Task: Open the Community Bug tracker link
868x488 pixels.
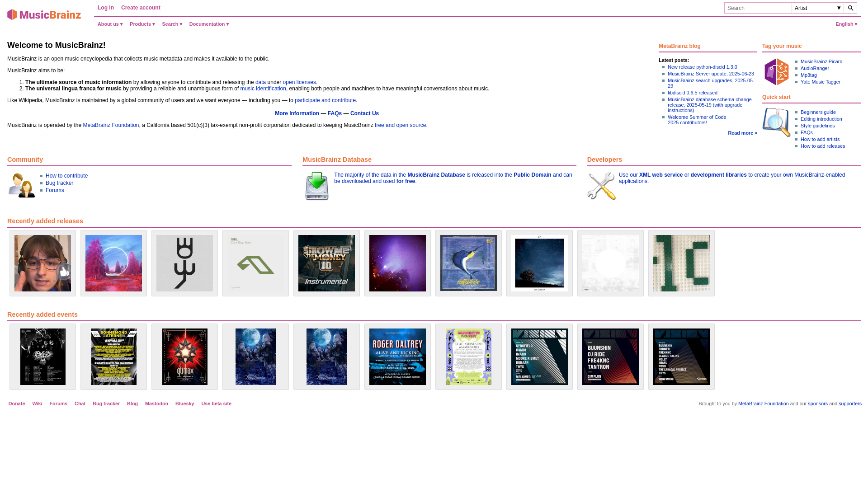Action: [59, 183]
